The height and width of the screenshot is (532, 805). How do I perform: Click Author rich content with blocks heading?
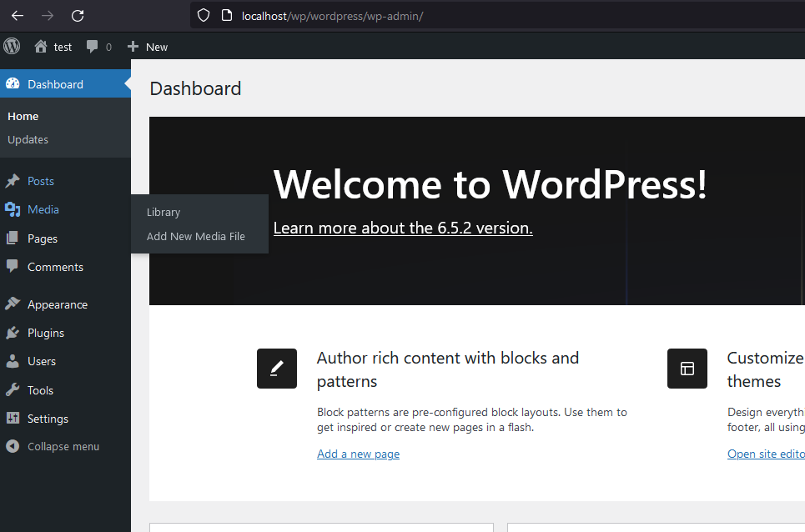click(448, 369)
